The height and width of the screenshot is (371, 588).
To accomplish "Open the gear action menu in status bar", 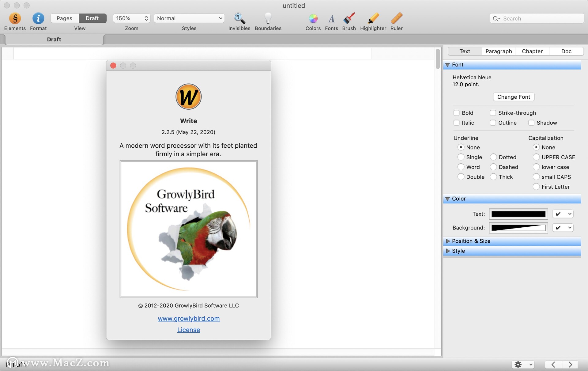I will tap(523, 365).
